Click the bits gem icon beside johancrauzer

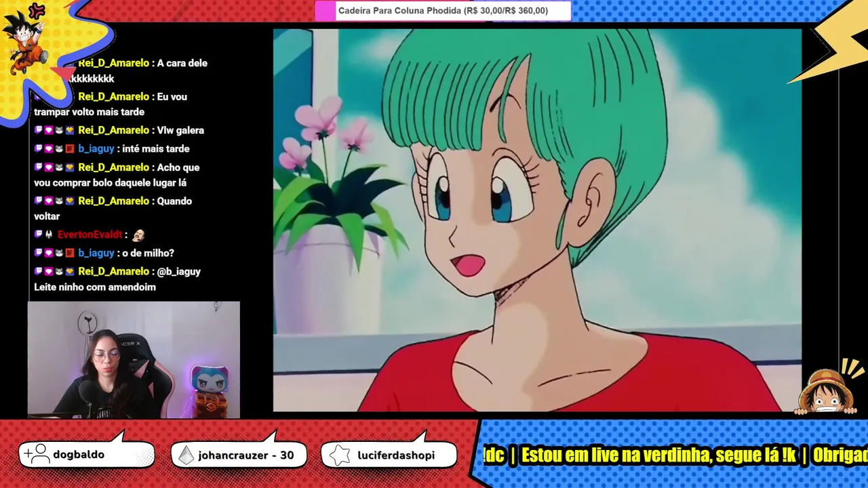186,455
